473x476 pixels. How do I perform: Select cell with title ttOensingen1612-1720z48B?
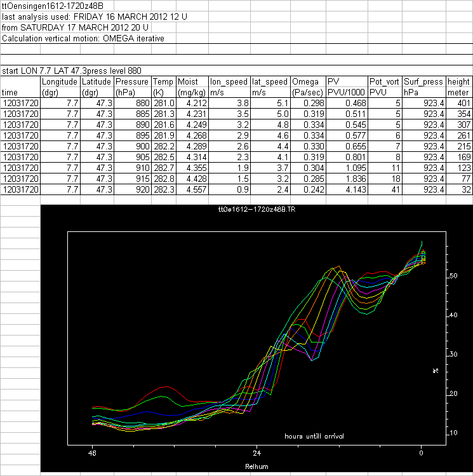click(53, 6)
